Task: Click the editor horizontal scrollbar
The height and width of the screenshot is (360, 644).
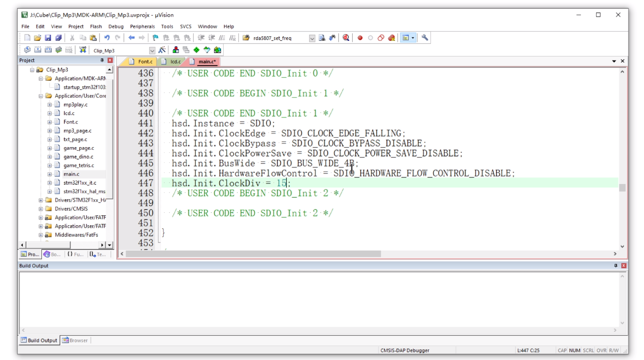Action: pos(252,254)
